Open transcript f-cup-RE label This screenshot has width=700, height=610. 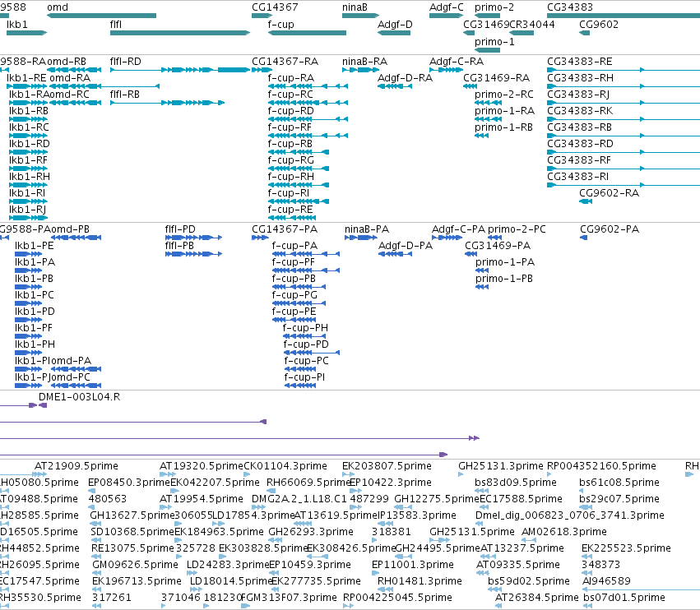pyautogui.click(x=290, y=210)
